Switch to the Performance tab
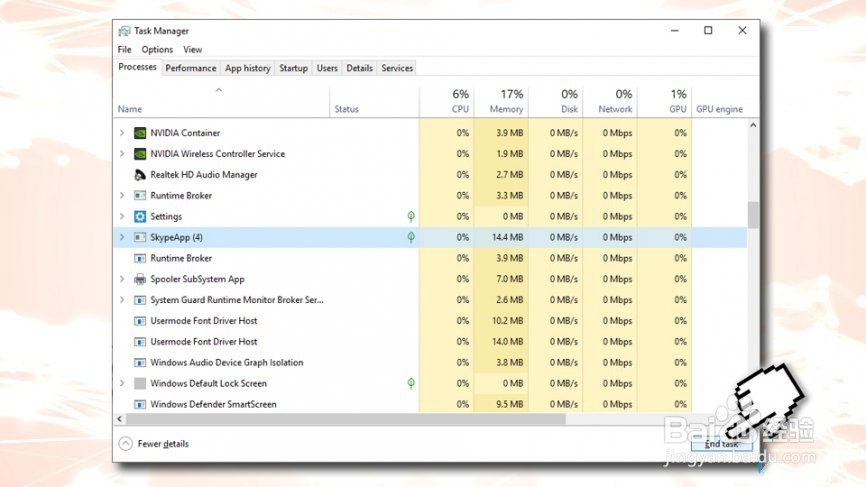Screen dimensions: 866x487 [x=191, y=68]
